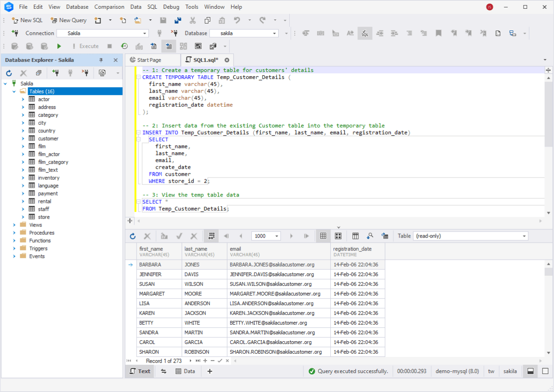Toggle the split layout icon in the status bar
The image size is (554, 392).
(530, 371)
